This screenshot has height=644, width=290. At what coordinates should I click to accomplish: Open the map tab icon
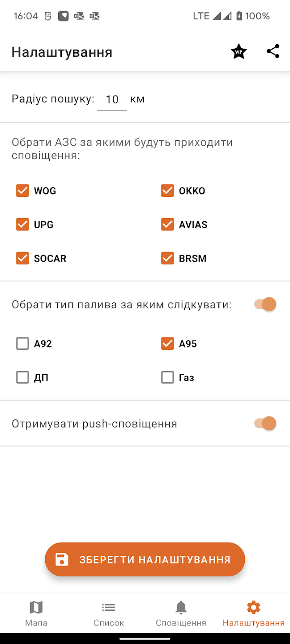pyautogui.click(x=36, y=607)
